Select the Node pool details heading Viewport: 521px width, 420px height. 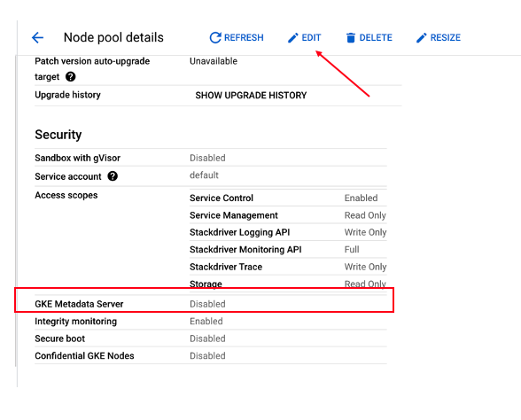[x=113, y=37]
